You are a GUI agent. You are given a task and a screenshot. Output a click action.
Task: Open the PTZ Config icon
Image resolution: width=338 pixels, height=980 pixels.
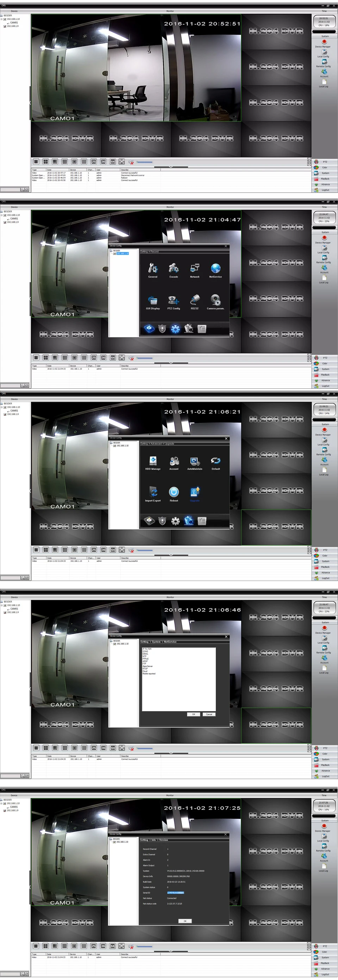[174, 300]
